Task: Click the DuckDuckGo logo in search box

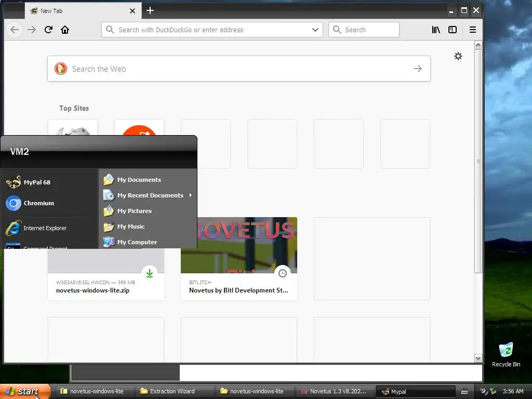Action: click(x=61, y=69)
